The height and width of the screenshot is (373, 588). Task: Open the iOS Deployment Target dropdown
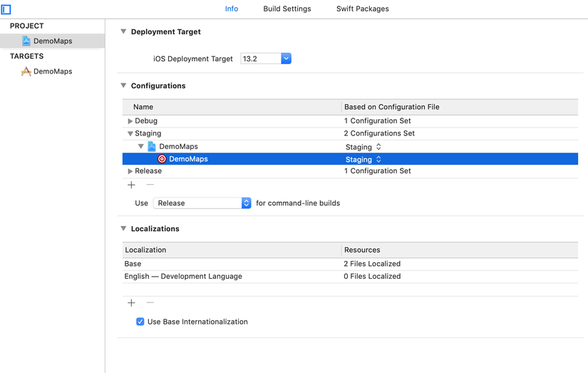(x=286, y=58)
